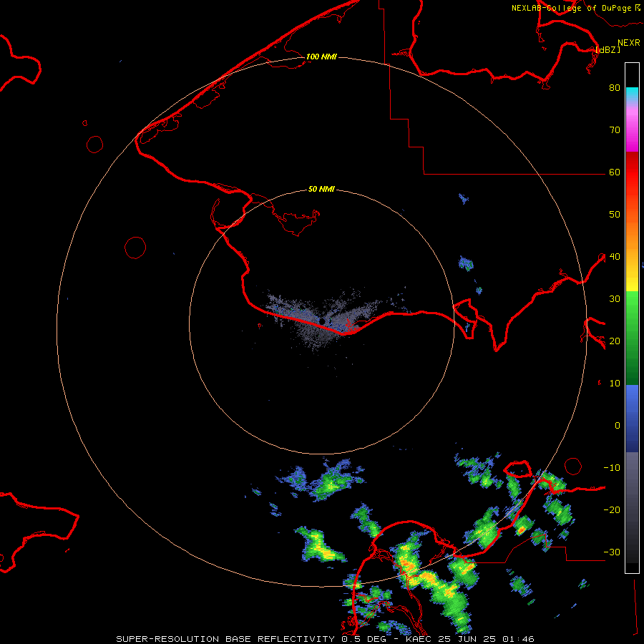Click the [dBZ] unit label
644x644 pixels.
click(x=608, y=49)
